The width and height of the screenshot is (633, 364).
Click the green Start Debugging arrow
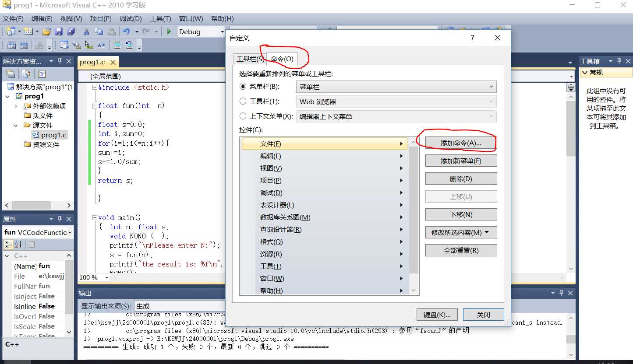coord(169,31)
